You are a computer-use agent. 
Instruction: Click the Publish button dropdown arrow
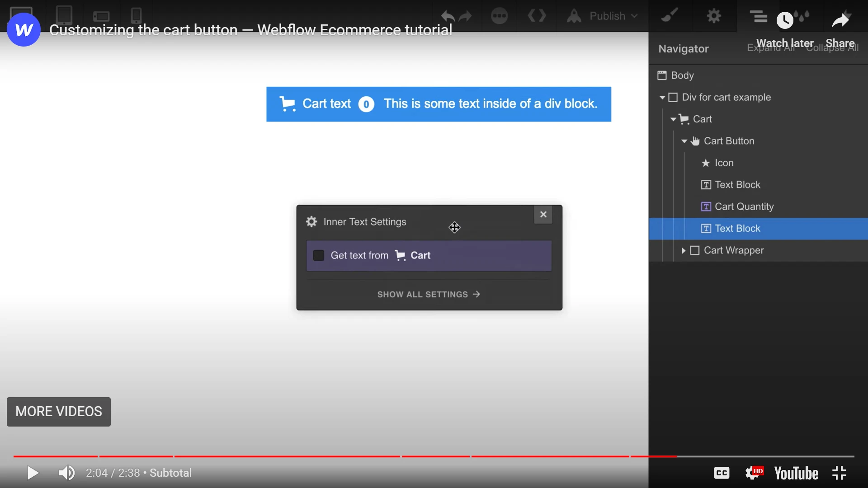(x=633, y=16)
